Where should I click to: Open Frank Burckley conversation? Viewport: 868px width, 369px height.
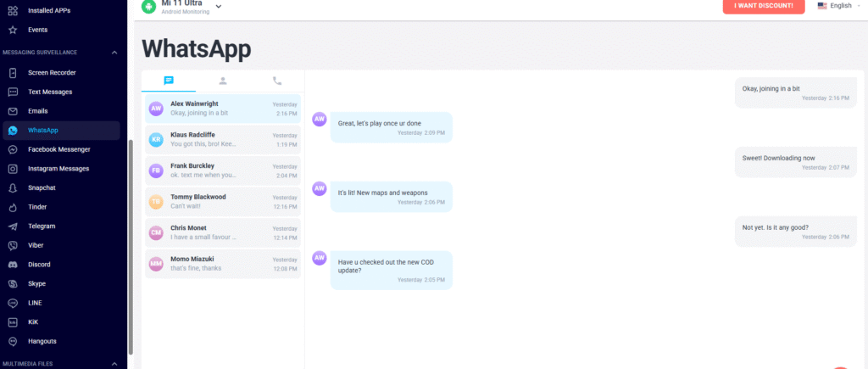(223, 171)
